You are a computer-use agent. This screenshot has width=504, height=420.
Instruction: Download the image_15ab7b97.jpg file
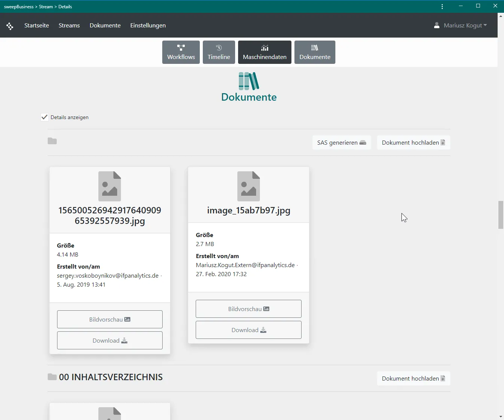248,330
